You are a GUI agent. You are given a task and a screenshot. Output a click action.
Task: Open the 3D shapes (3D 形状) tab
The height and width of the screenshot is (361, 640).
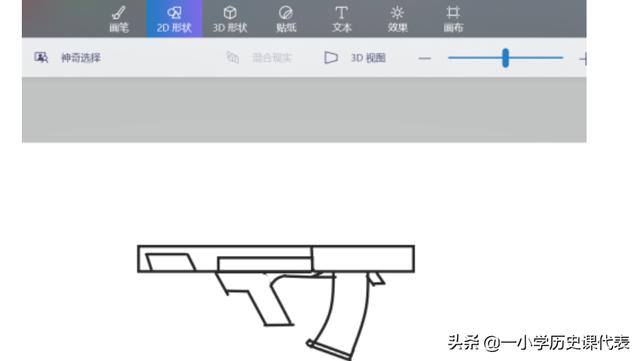click(230, 19)
